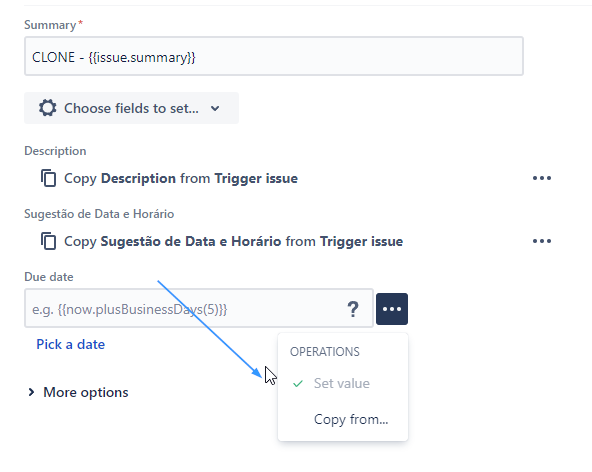Open ellipsis menu for Sugestão de Data e Horário
This screenshot has height=472, width=592.
click(542, 241)
